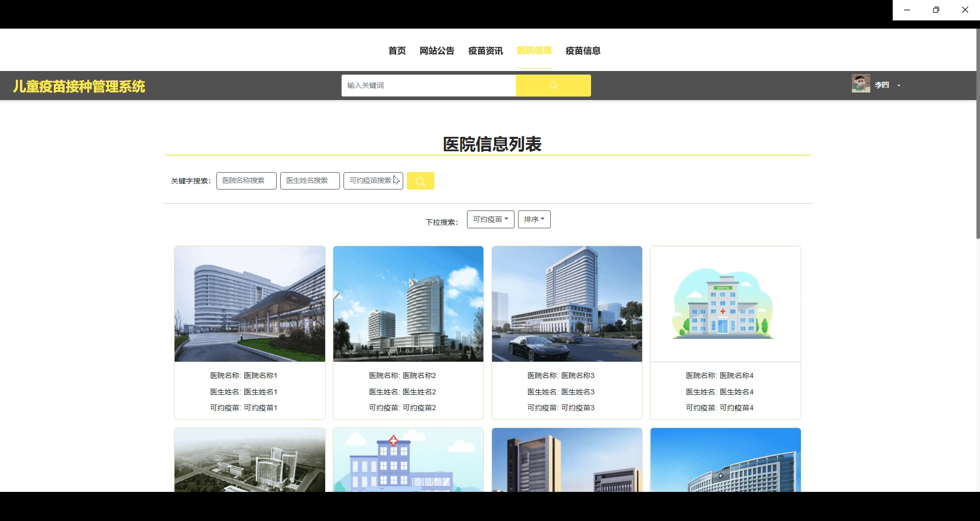980x521 pixels.
Task: Minimize the application window
Action: point(907,10)
